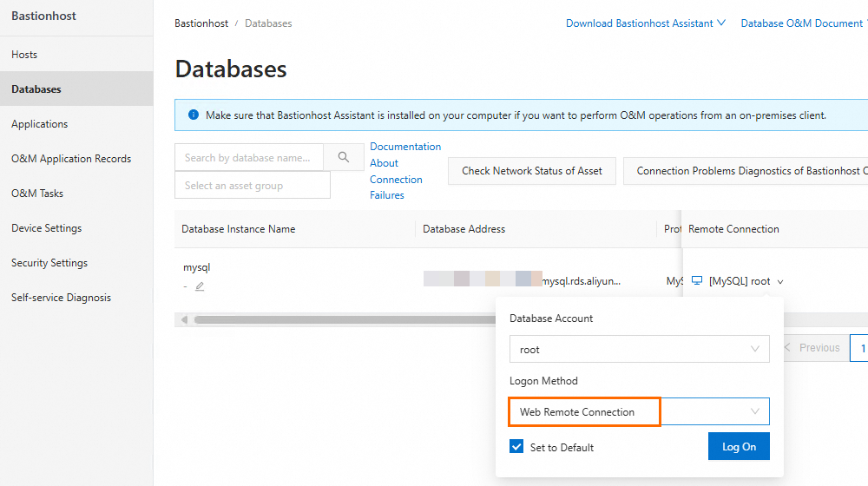Toggle the Set to Default checkbox
The width and height of the screenshot is (868, 486).
[x=517, y=447]
